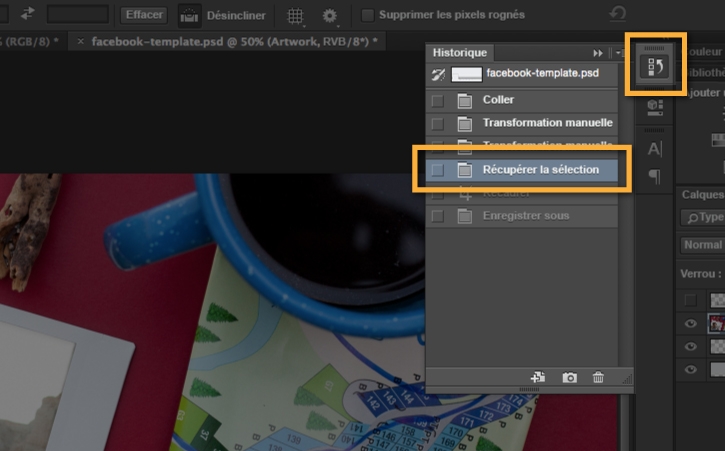Select the Calques panel tab
The width and height of the screenshot is (725, 451).
point(703,195)
